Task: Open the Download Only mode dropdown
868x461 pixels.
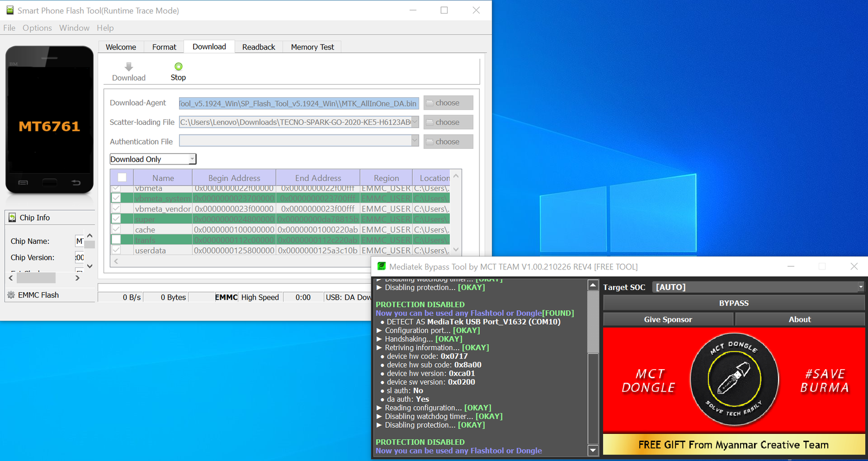Action: [152, 159]
